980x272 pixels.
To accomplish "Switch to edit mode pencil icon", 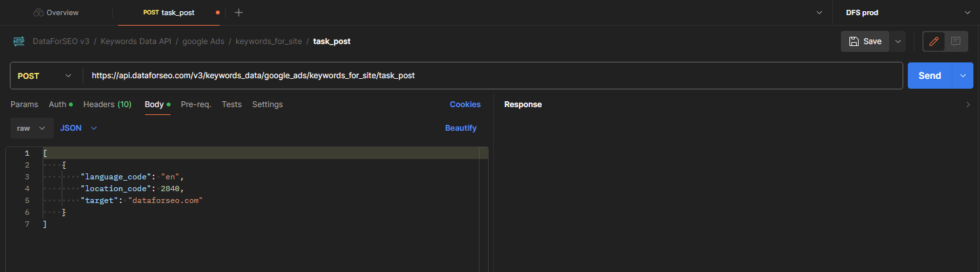I will point(934,41).
